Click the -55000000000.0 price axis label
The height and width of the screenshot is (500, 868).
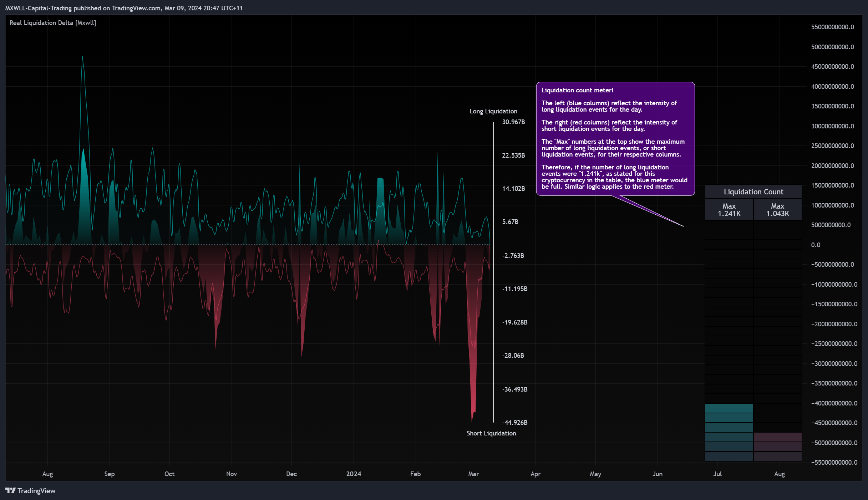click(x=834, y=463)
